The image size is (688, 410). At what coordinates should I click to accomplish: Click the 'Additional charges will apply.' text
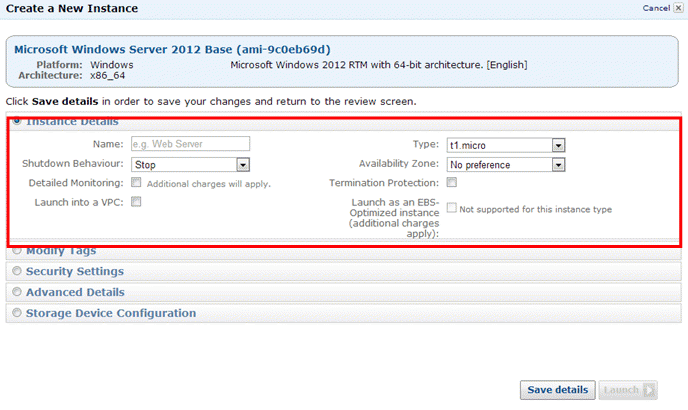(x=209, y=184)
